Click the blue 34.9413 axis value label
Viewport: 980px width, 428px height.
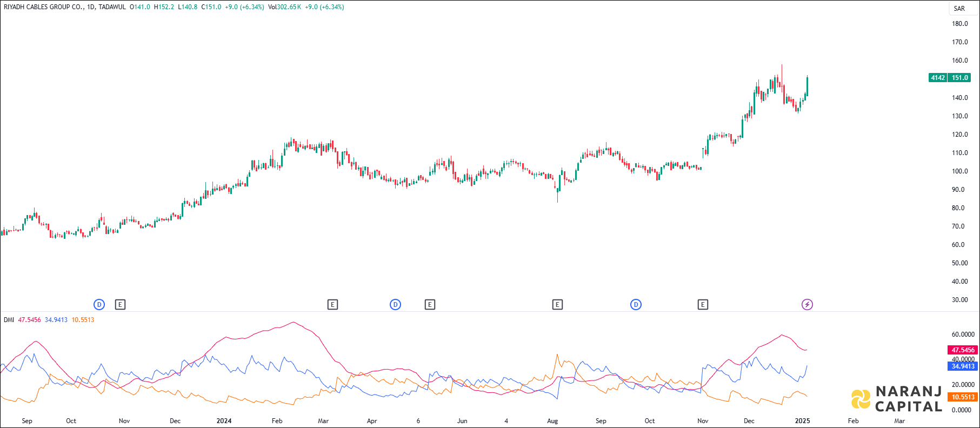[963, 366]
